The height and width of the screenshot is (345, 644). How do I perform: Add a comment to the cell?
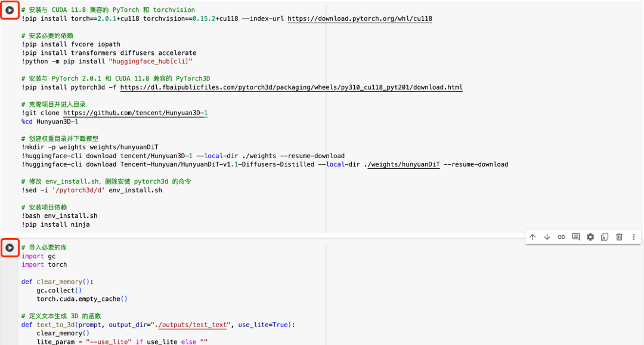576,237
